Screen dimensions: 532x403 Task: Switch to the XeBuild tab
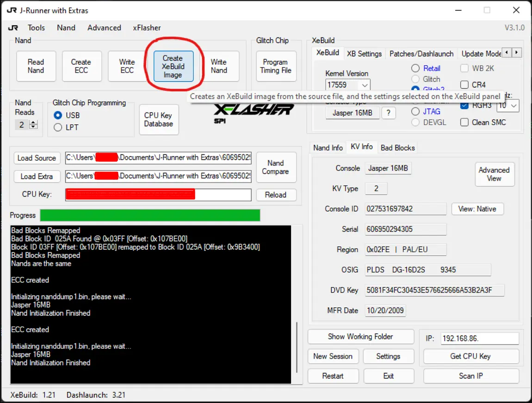point(328,53)
